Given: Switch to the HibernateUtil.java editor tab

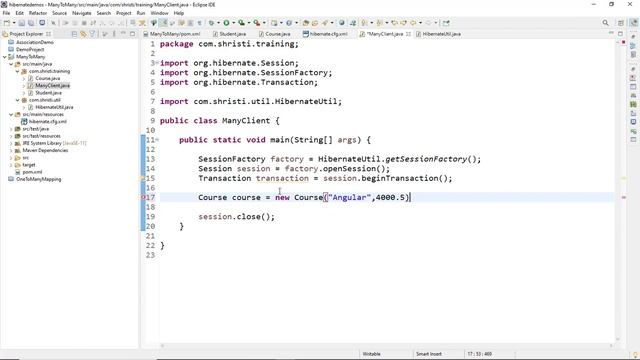Looking at the screenshot, I should (x=438, y=34).
